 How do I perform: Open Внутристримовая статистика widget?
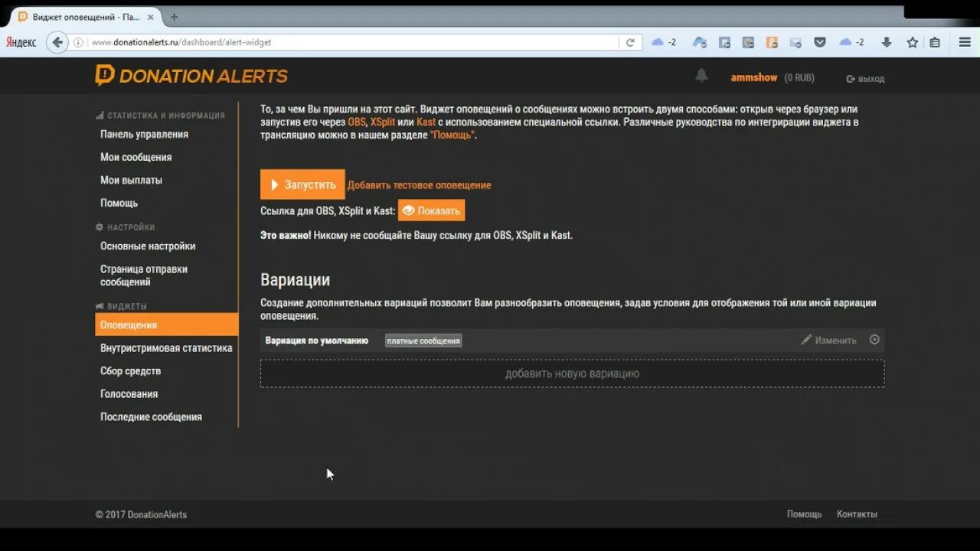coord(166,347)
